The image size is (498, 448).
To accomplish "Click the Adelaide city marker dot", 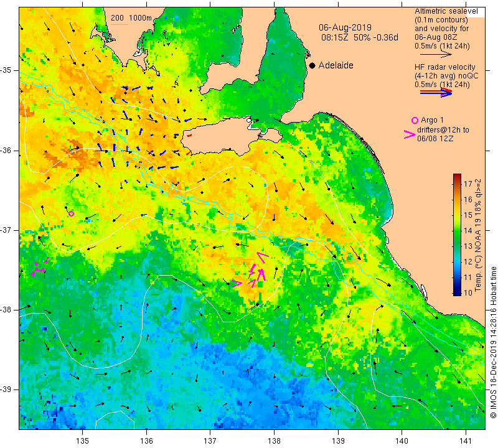I will pyautogui.click(x=312, y=65).
